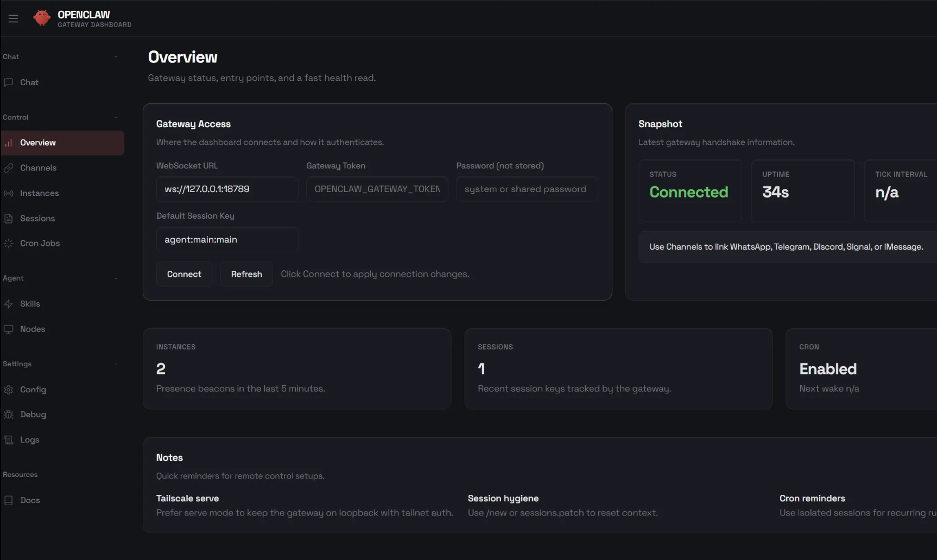This screenshot has height=560, width=937.
Task: Open Config settings
Action: pos(62,390)
